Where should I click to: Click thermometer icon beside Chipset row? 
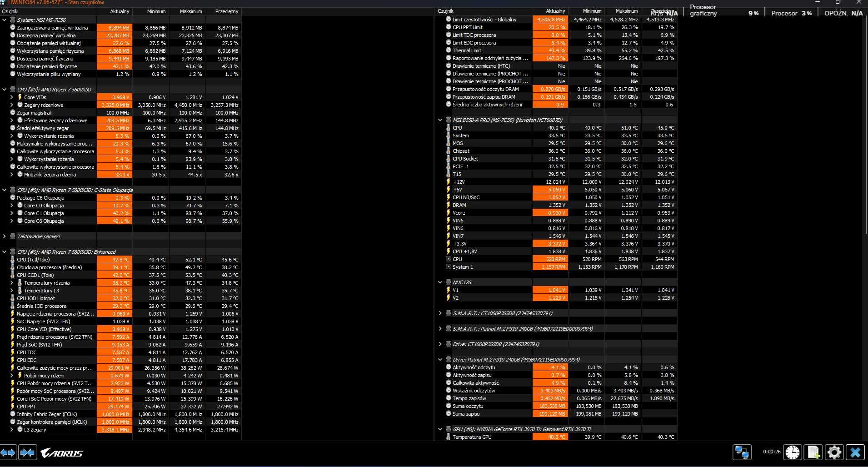coord(449,151)
